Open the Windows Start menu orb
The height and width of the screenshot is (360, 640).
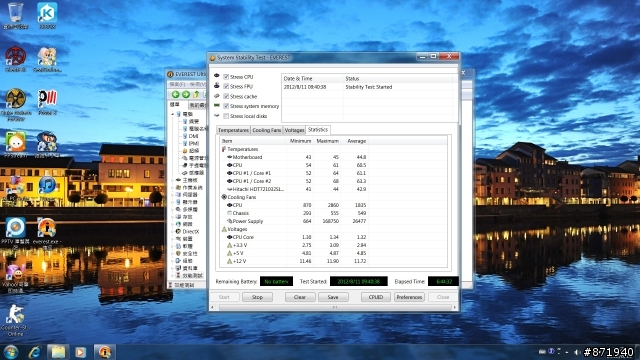click(x=11, y=352)
